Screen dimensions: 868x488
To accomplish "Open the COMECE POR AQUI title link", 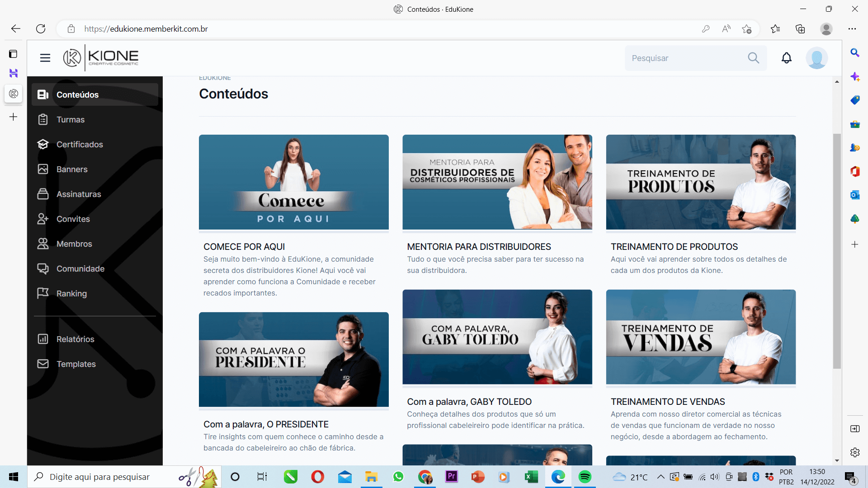I will (x=244, y=247).
